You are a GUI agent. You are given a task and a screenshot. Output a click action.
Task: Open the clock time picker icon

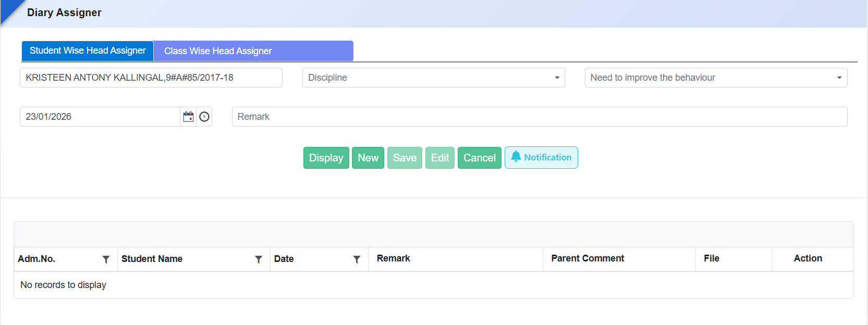pos(204,117)
